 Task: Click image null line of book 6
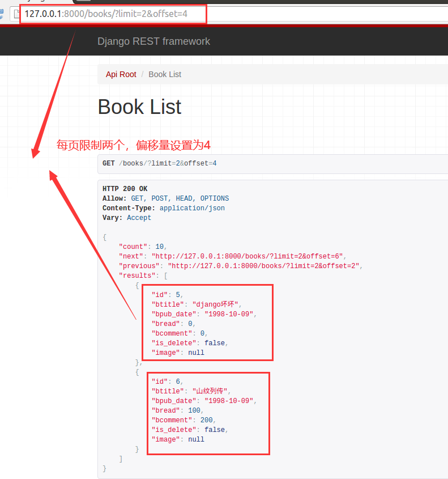pos(178,439)
